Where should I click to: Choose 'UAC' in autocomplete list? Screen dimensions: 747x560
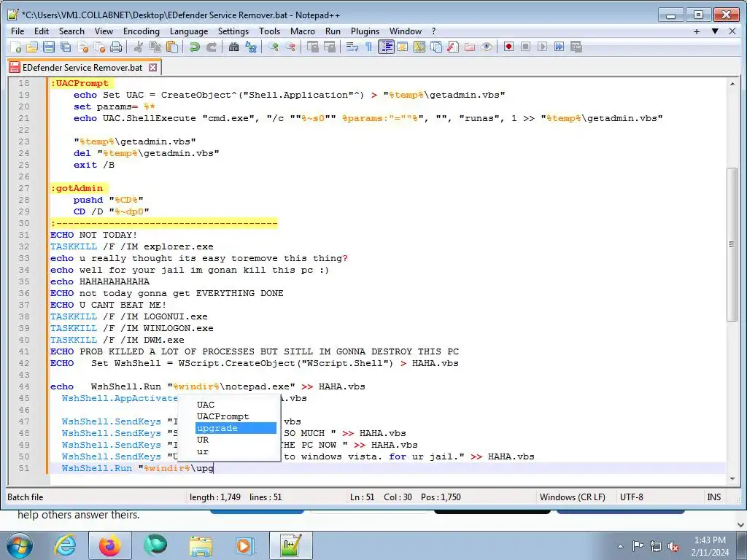point(236,405)
